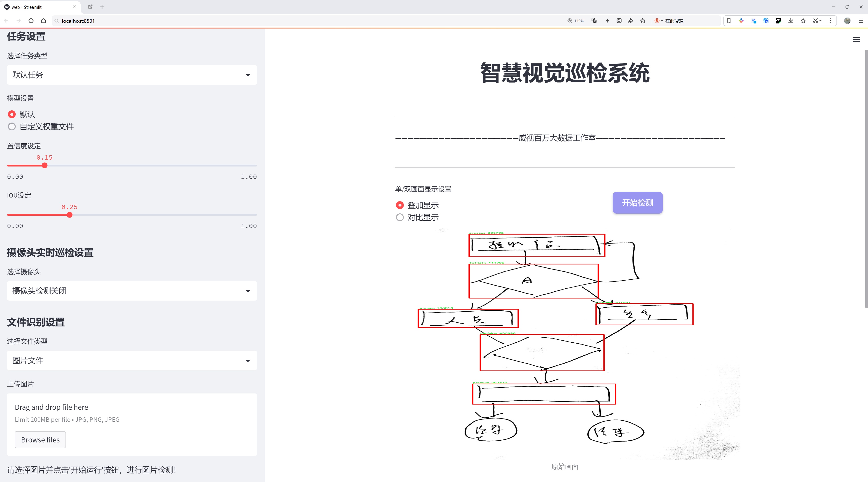
Task: Click the lightning speed mode icon
Action: 607,21
